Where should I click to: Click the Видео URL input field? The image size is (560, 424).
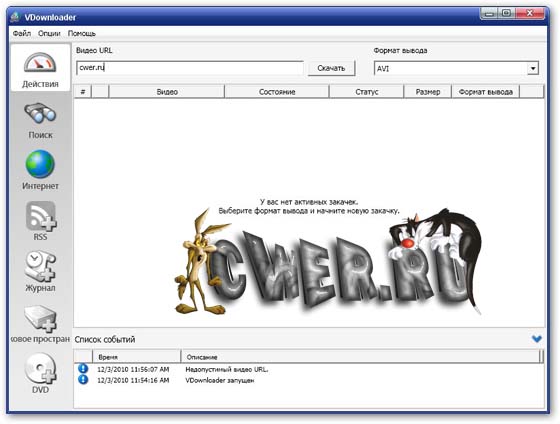[190, 68]
